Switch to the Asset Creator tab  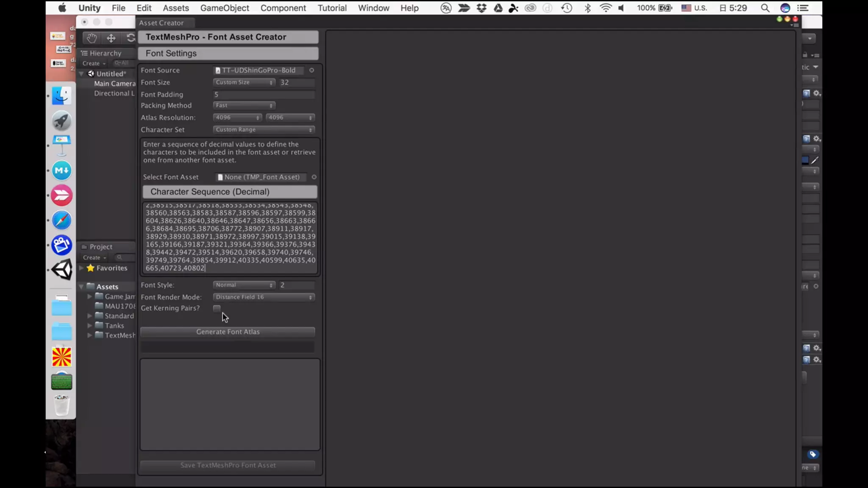[161, 23]
